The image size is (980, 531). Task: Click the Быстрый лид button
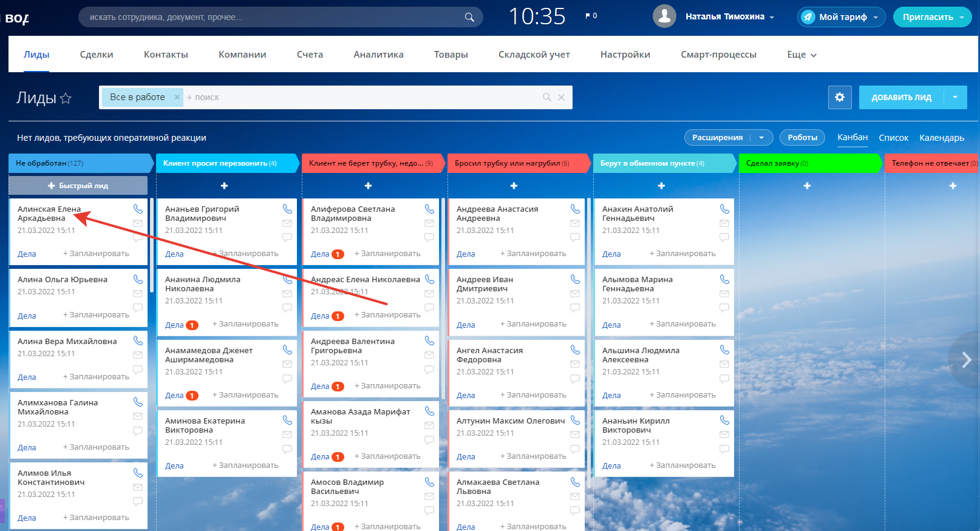[x=78, y=186]
